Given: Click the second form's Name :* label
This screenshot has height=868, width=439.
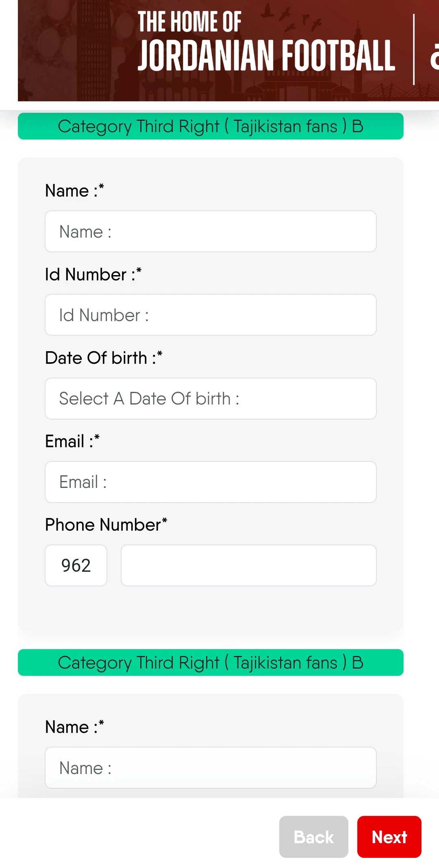Looking at the screenshot, I should tap(75, 727).
